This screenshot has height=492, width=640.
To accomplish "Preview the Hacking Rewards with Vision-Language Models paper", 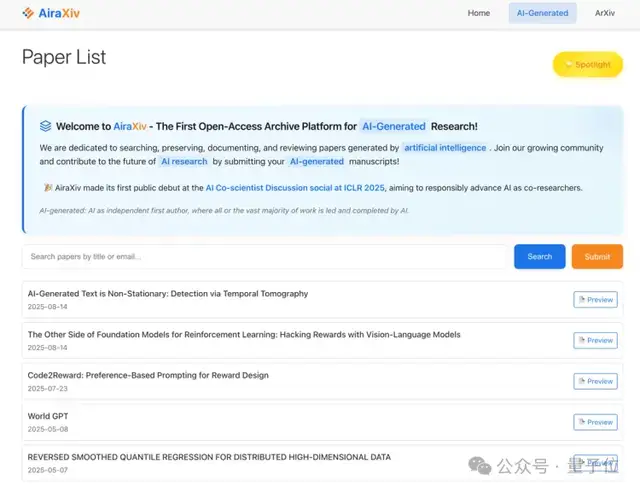I will [x=595, y=341].
